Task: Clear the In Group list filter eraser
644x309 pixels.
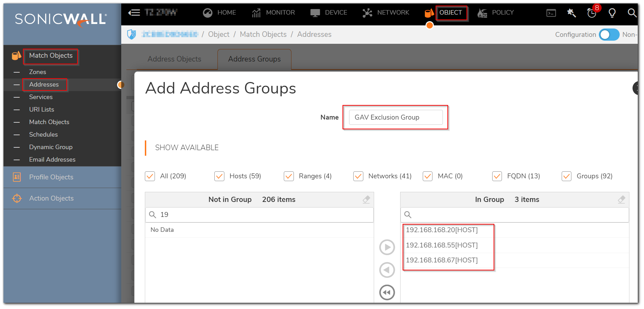Action: [x=621, y=199]
